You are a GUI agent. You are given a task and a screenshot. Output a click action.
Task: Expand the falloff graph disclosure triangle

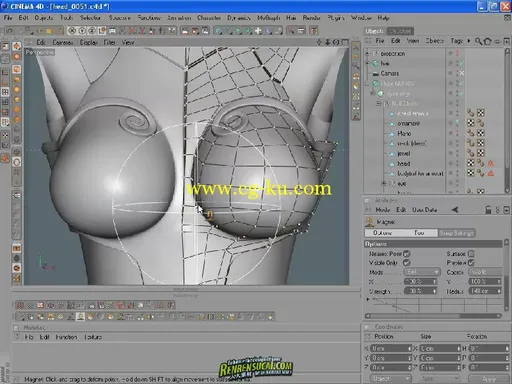click(x=368, y=299)
